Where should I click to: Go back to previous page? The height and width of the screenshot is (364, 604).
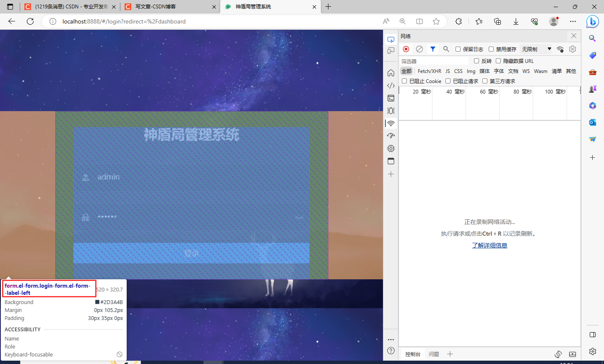pyautogui.click(x=12, y=21)
